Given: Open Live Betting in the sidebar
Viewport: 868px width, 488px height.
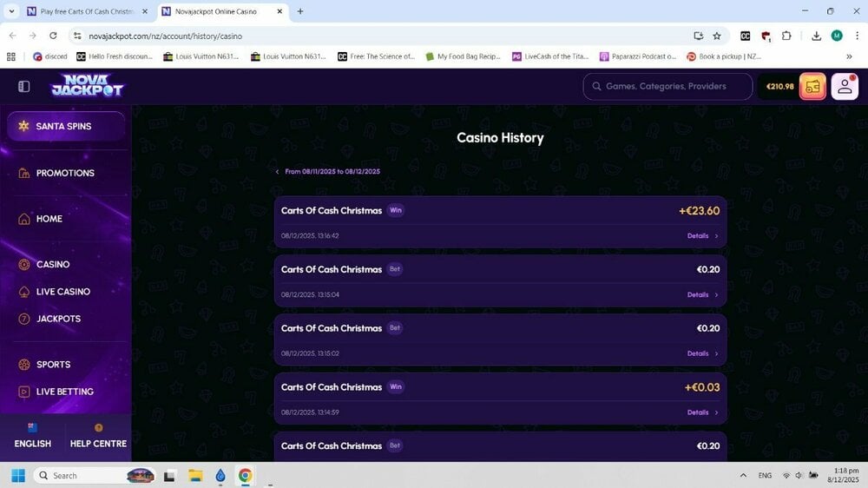Looking at the screenshot, I should (x=64, y=392).
